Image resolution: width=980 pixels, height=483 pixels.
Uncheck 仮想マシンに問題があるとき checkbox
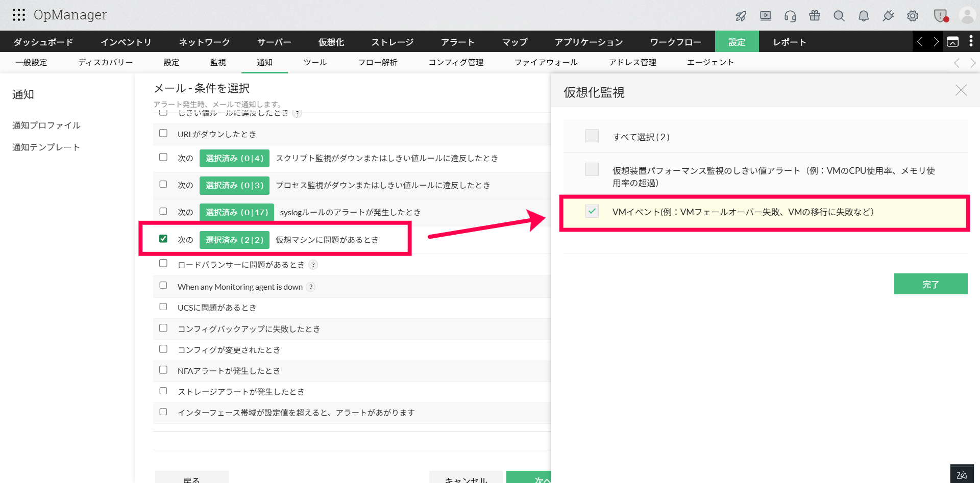pos(163,239)
